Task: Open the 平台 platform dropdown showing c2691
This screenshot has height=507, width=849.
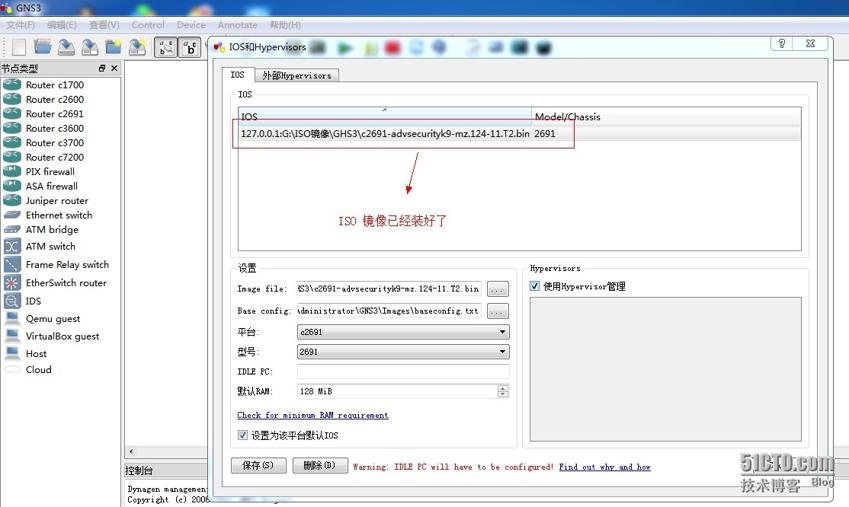Action: [403, 332]
